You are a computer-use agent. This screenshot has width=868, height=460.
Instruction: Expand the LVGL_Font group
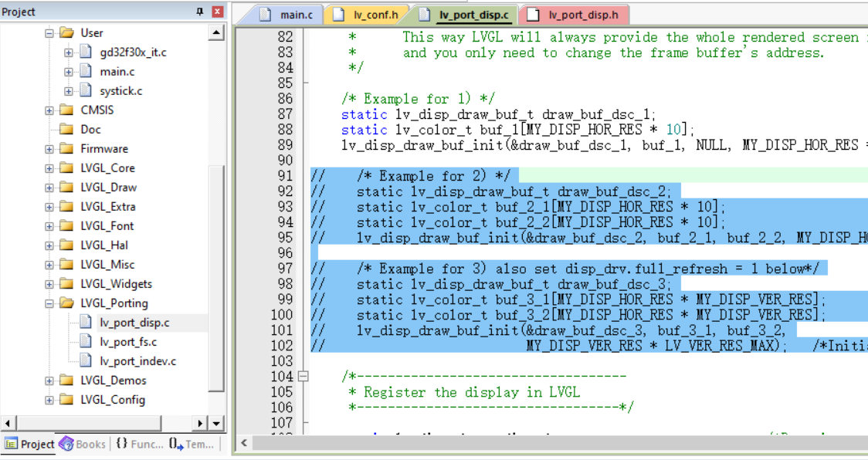pos(49,226)
